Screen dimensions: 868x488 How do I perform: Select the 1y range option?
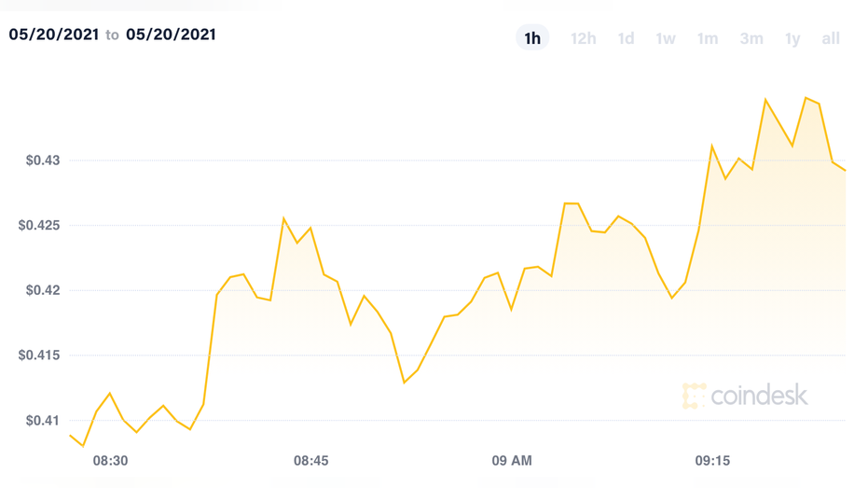(x=792, y=39)
